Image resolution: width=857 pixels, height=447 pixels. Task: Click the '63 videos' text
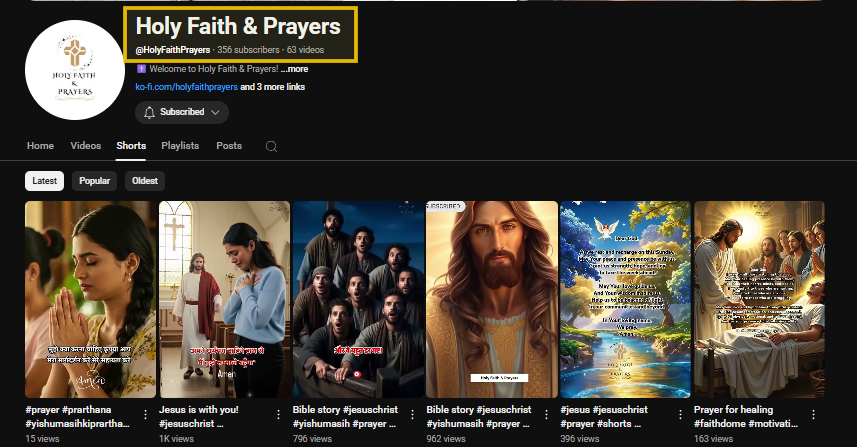point(306,50)
